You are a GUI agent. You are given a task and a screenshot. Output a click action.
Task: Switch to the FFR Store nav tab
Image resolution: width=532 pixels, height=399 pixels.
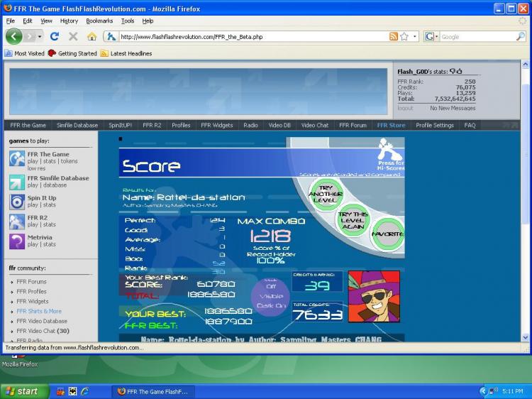tap(391, 125)
